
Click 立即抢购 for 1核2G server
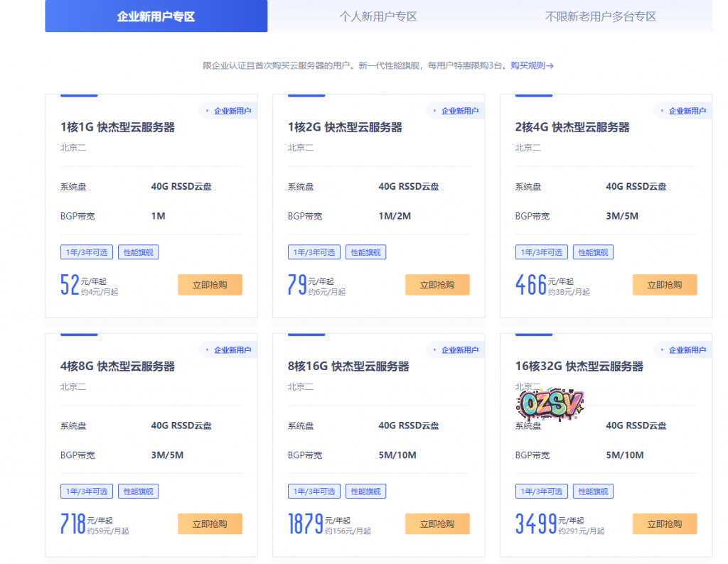pyautogui.click(x=437, y=285)
